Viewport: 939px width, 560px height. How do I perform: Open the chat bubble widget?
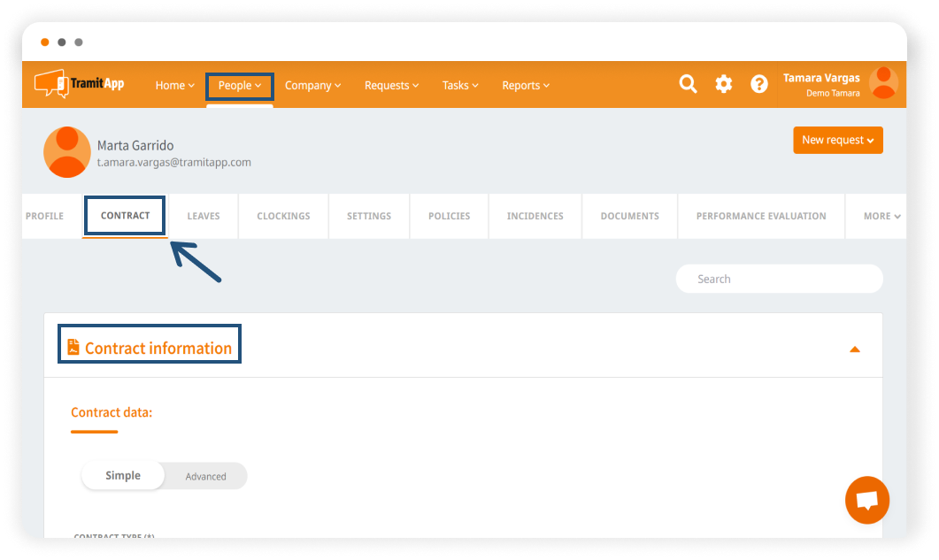[866, 500]
